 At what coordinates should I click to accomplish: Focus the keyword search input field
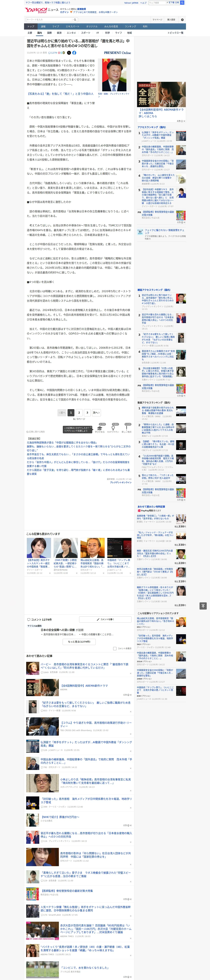pyautogui.click(x=49, y=19)
